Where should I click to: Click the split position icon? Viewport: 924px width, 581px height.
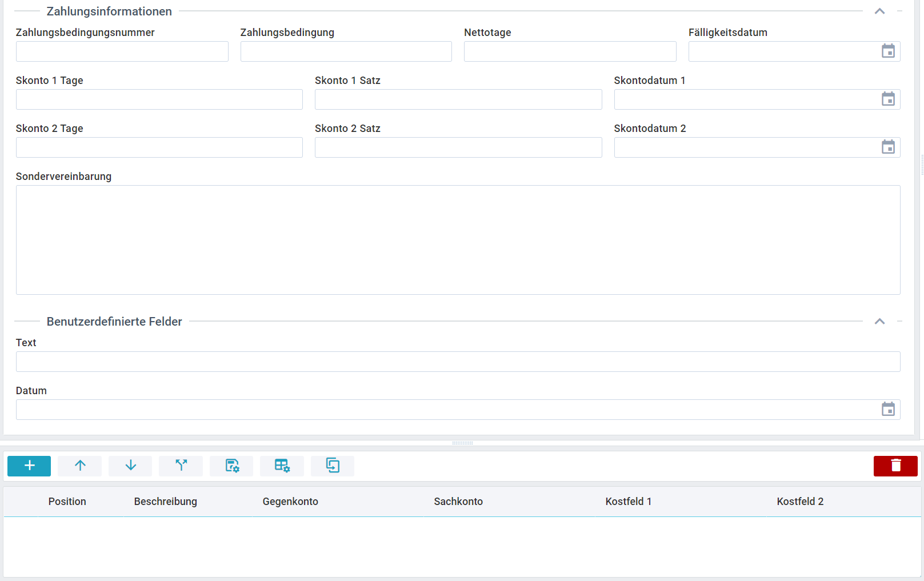tap(181, 466)
